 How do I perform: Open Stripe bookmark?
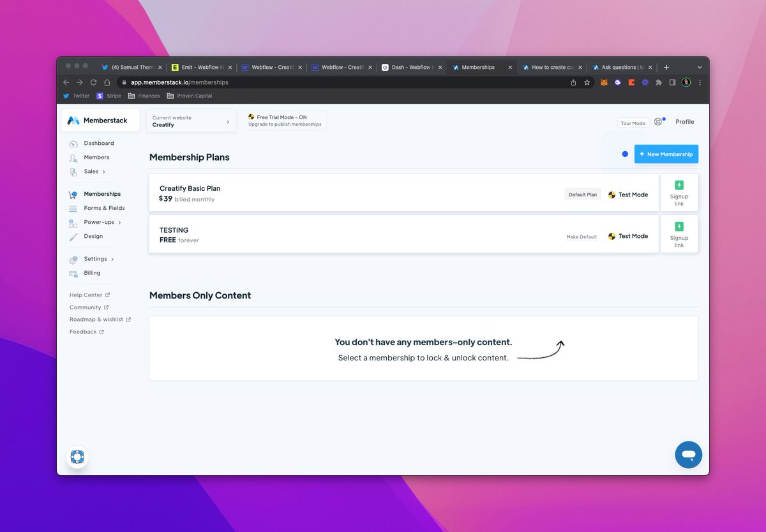pyautogui.click(x=109, y=96)
